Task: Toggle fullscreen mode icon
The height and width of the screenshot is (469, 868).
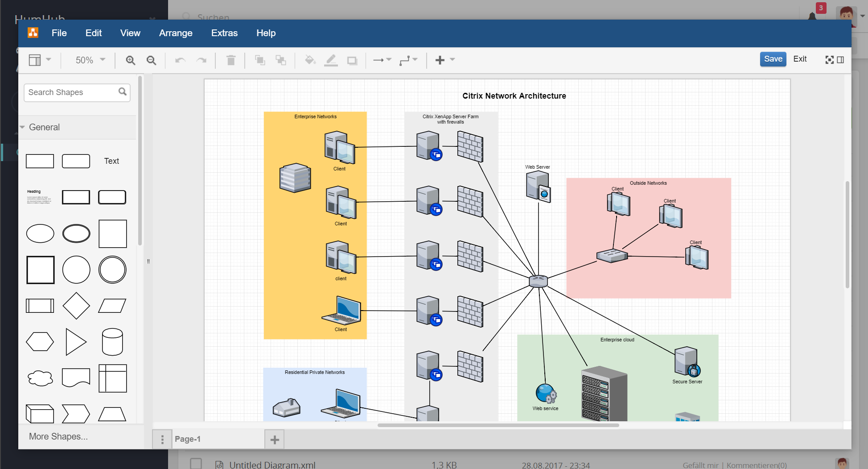Action: point(829,60)
